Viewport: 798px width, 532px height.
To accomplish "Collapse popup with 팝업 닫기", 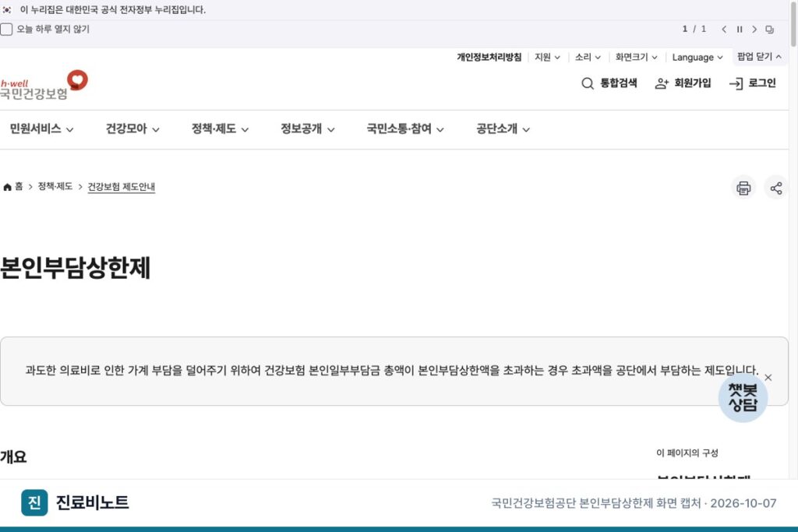I will pos(759,56).
